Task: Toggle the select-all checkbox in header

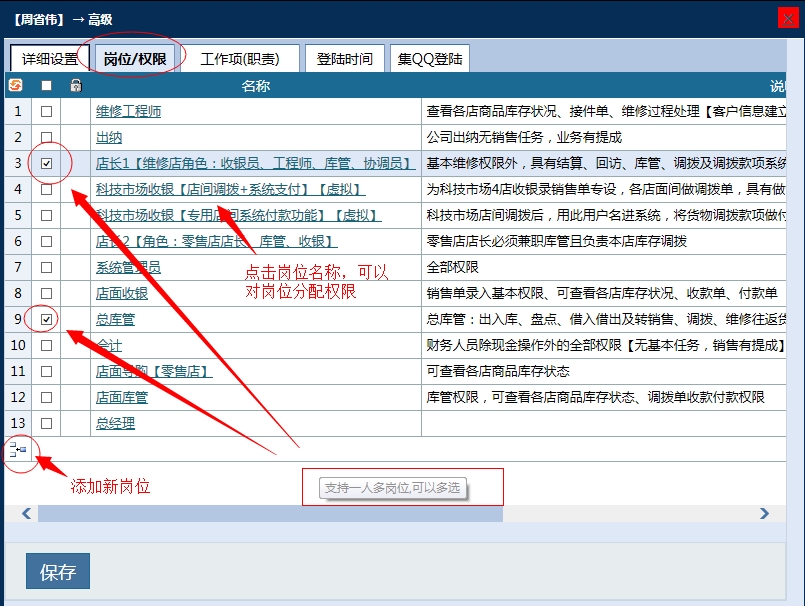Action: pos(46,86)
